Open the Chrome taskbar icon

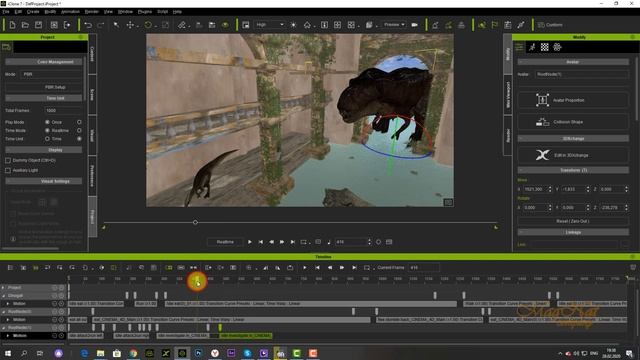click(x=133, y=353)
